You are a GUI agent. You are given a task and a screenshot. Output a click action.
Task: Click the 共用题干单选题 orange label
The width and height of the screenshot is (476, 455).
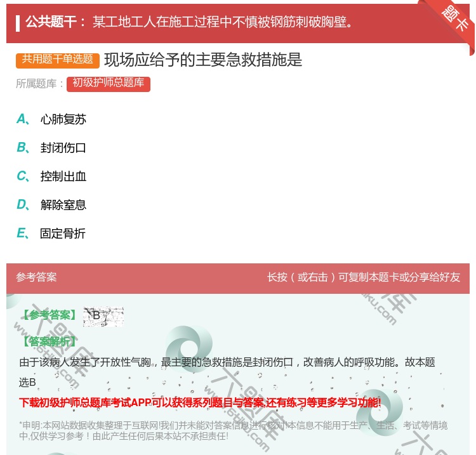coord(58,60)
